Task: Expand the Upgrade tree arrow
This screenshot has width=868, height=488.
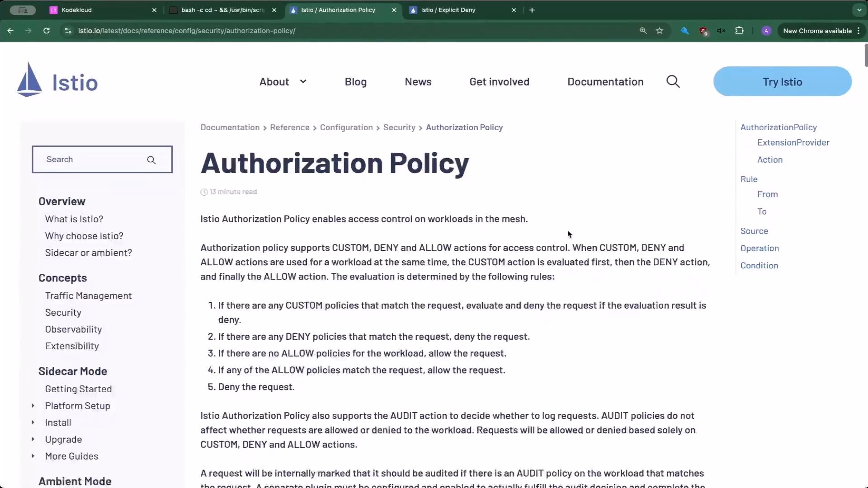Action: click(x=33, y=439)
